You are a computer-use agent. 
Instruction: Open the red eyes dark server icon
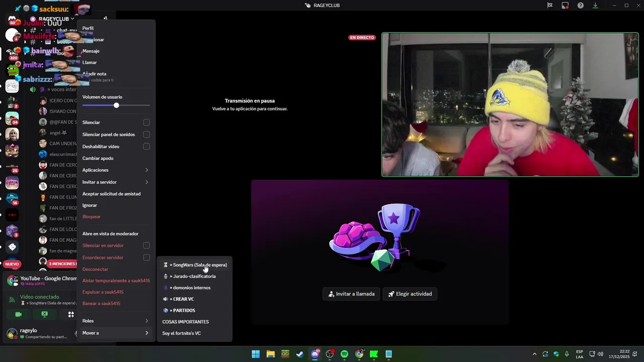tap(12, 215)
